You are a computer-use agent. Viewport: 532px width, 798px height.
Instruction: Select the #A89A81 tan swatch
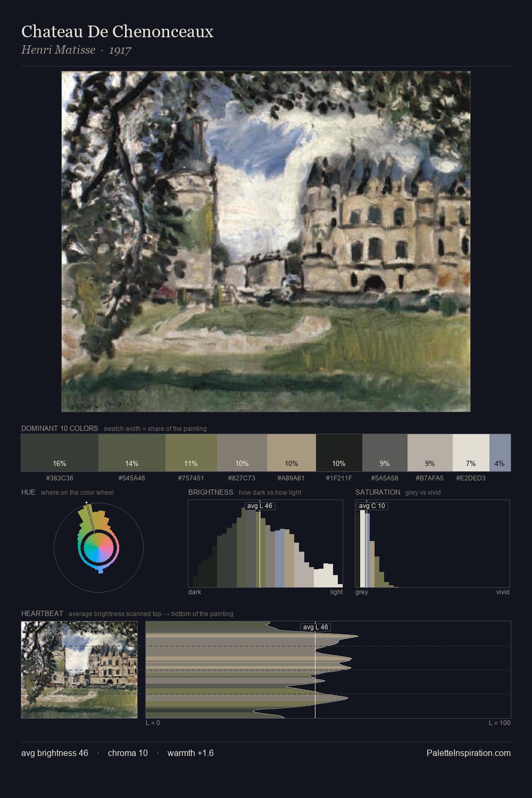coord(292,453)
